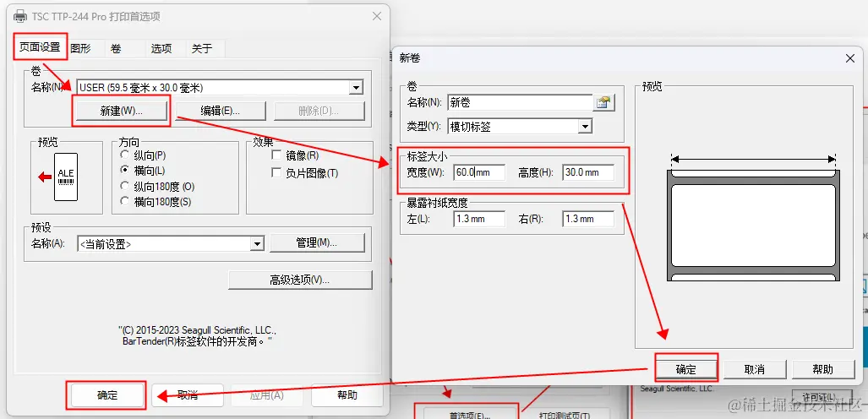
Task: Click the 右(R) 1.3 mm liner field
Action: point(588,219)
